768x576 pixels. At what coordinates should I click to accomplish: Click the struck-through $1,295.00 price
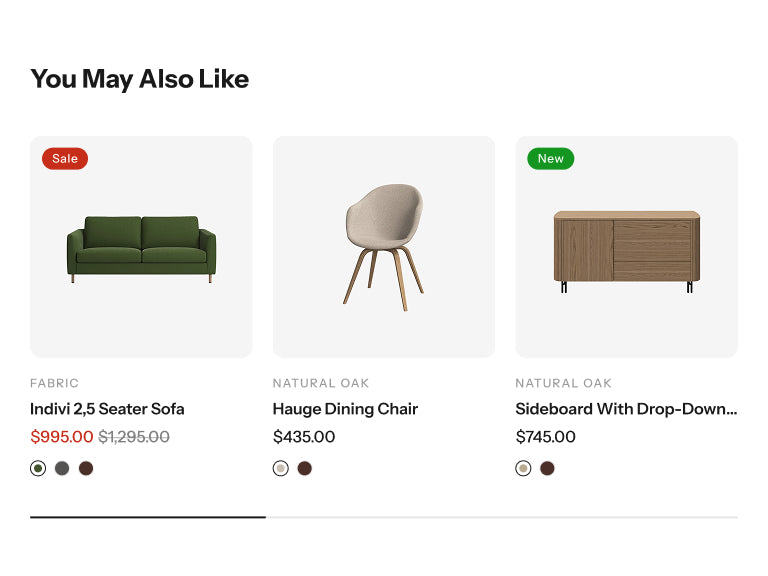click(x=134, y=437)
